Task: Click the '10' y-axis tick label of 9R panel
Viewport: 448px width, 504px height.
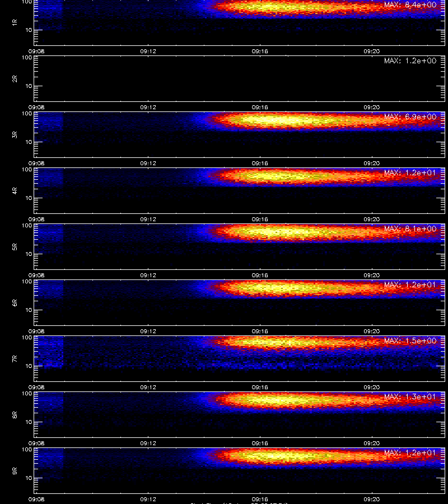Action: 29,478
